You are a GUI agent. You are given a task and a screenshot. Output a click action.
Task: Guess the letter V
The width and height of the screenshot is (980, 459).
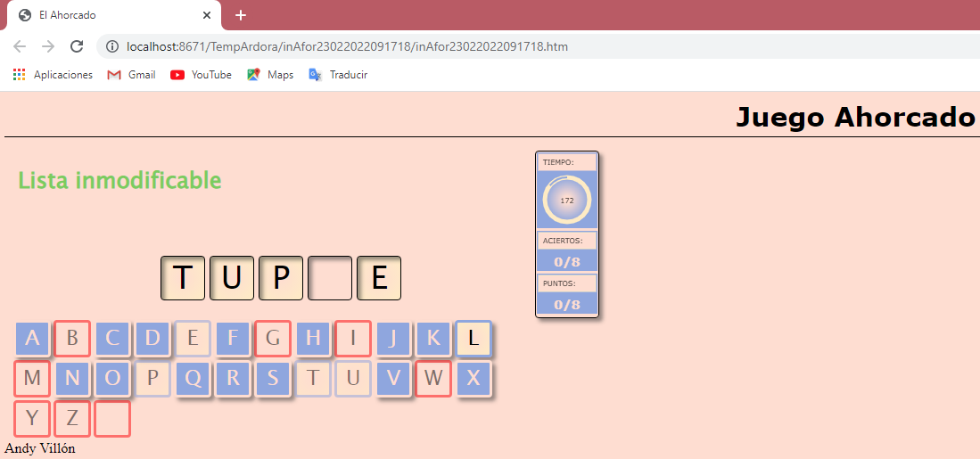[393, 379]
